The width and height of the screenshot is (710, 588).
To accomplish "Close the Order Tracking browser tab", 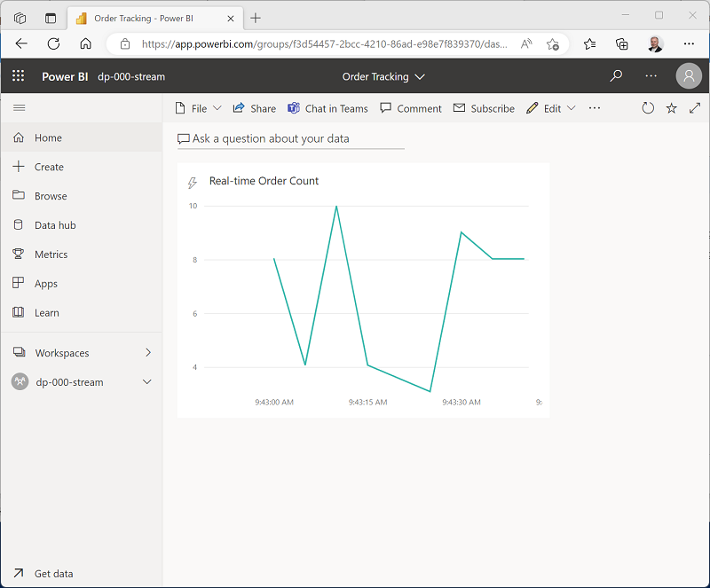I will (x=231, y=19).
